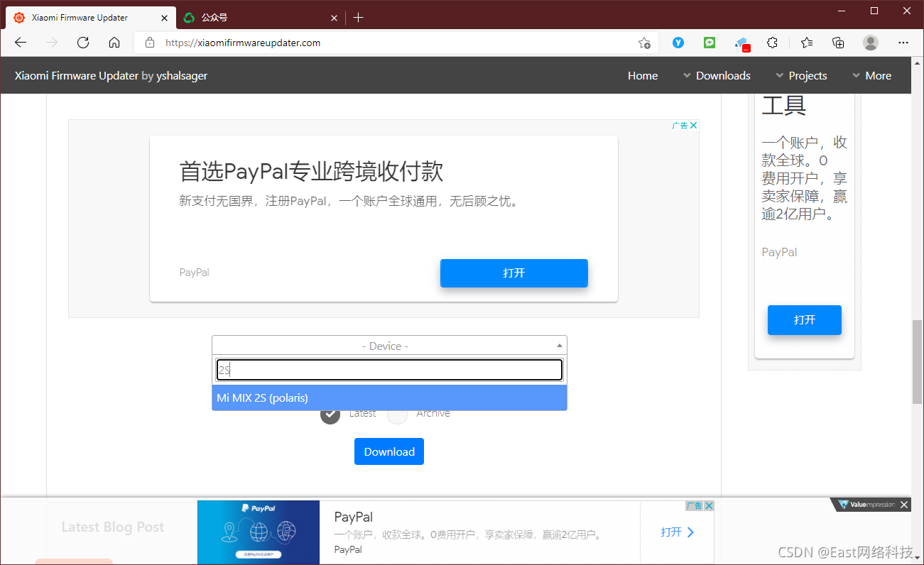This screenshot has height=565, width=924.
Task: Select the Latest radio option
Action: (x=330, y=413)
